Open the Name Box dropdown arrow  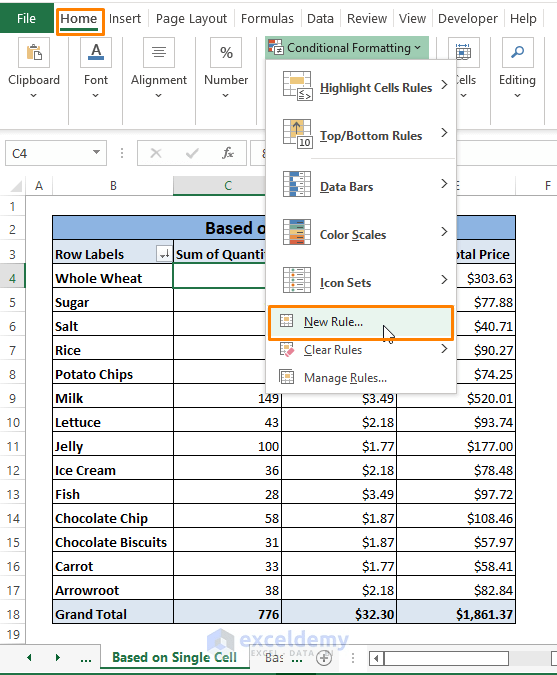coord(96,152)
